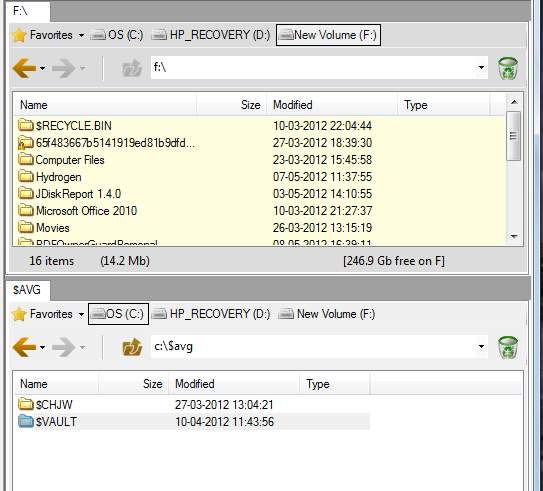Sort the top pane by Modified column
543x491 pixels.
click(x=332, y=105)
